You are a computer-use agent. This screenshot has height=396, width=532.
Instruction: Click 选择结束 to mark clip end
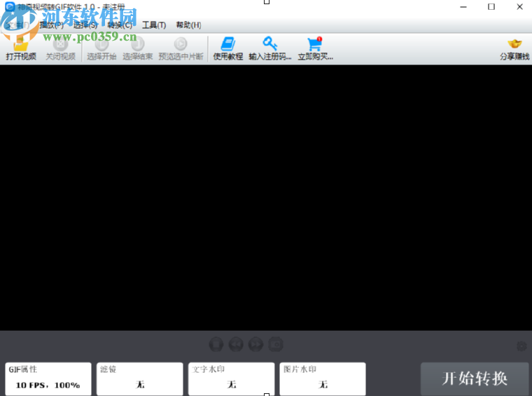tap(137, 50)
